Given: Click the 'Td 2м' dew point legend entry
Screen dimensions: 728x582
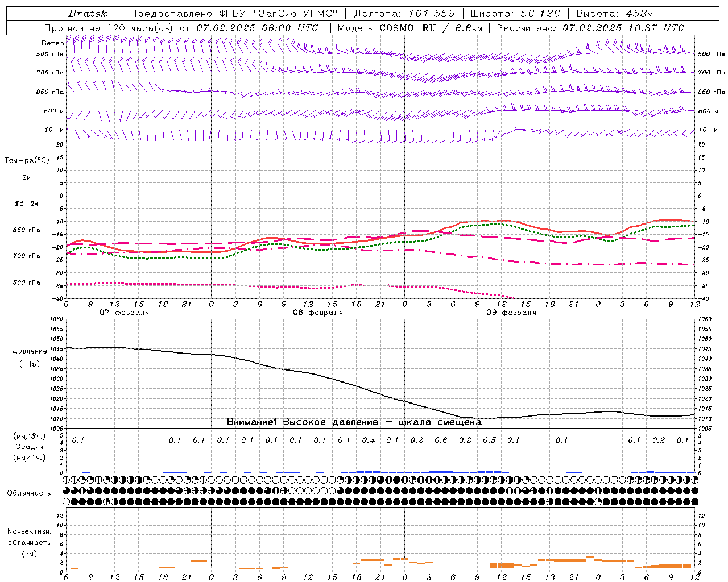Looking at the screenshot, I should [26, 203].
